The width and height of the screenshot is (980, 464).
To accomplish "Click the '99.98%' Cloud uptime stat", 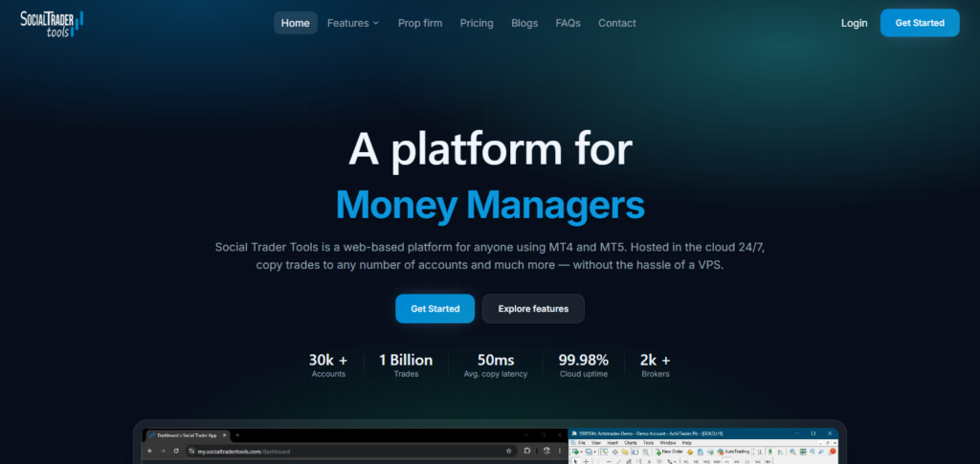I will 584,365.
